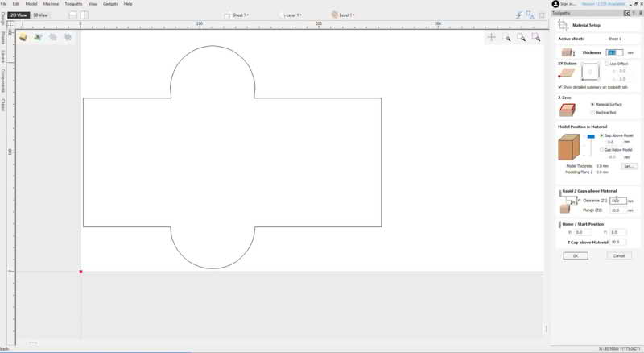This screenshot has width=644, height=353.
Task: Click the first view-control icon at canvas top-left
Action: pos(24,37)
